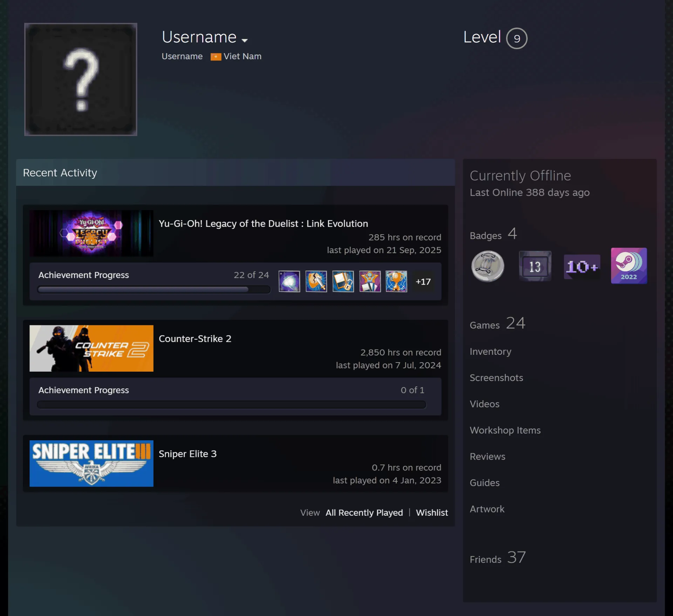Click the 2,850 hrs on record text
The height and width of the screenshot is (616, 673).
click(401, 352)
